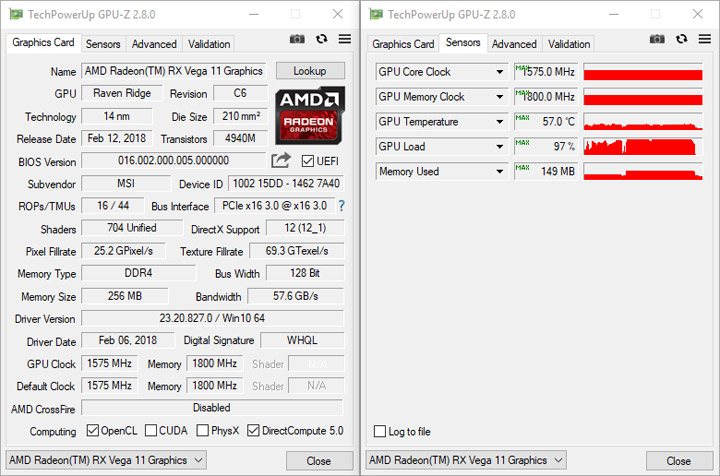Click the Memory Used history graph
Image resolution: width=720 pixels, height=476 pixels.
643,171
